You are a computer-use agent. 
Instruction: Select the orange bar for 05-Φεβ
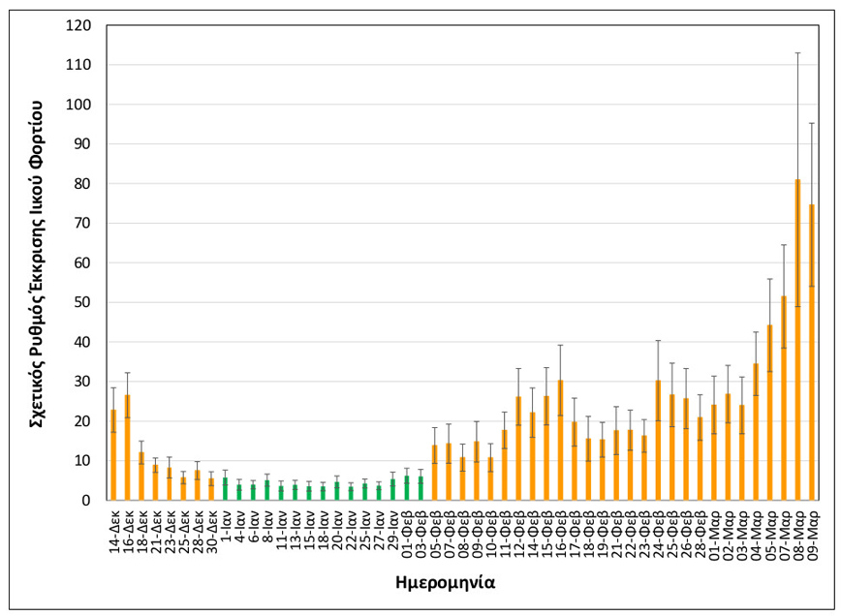(435, 475)
